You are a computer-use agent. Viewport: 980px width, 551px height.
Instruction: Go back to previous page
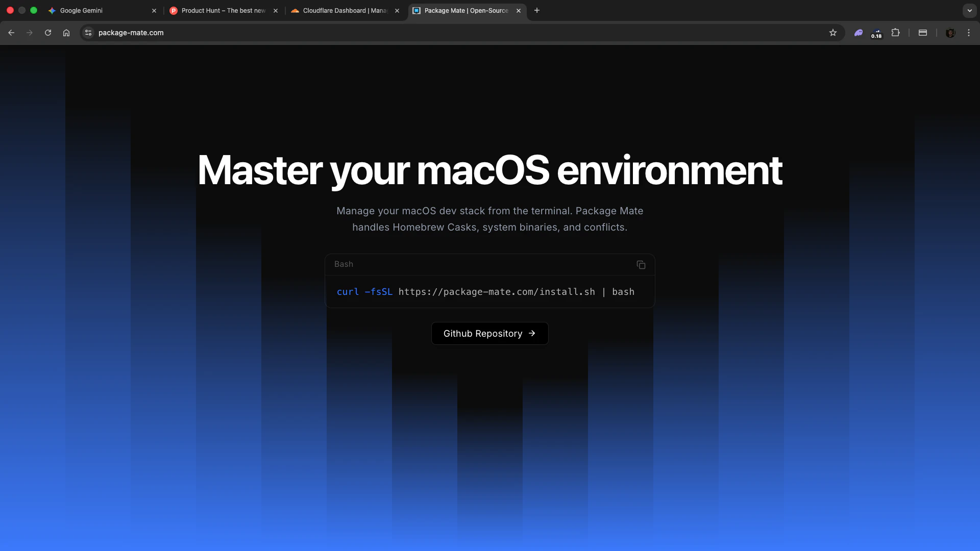tap(11, 33)
